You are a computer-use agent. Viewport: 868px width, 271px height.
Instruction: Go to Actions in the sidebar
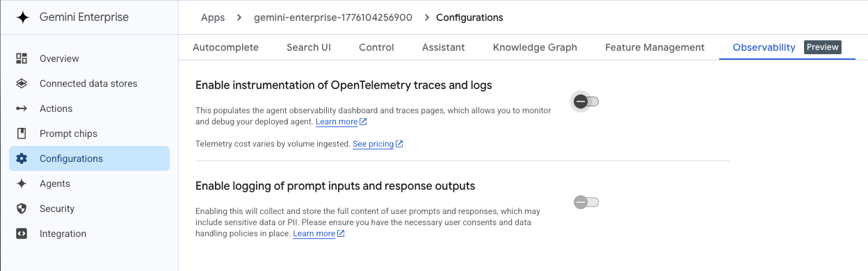[89, 108]
